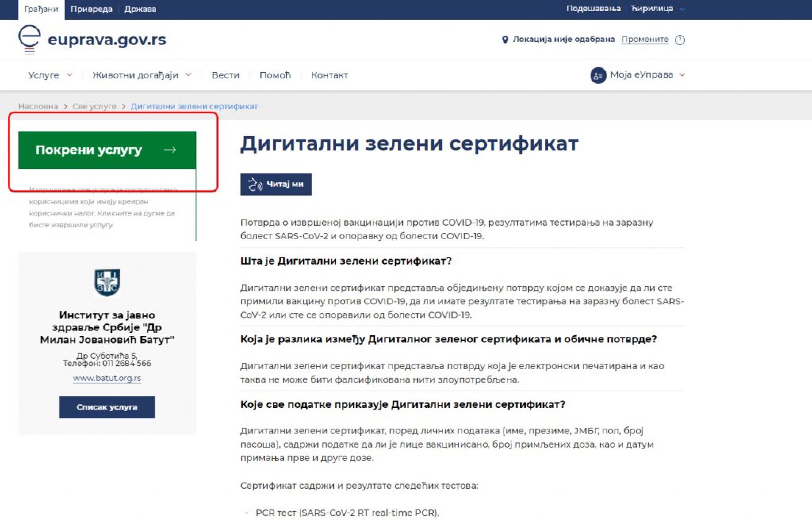Open the Помоћ menu item
812x530 pixels.
[x=275, y=75]
